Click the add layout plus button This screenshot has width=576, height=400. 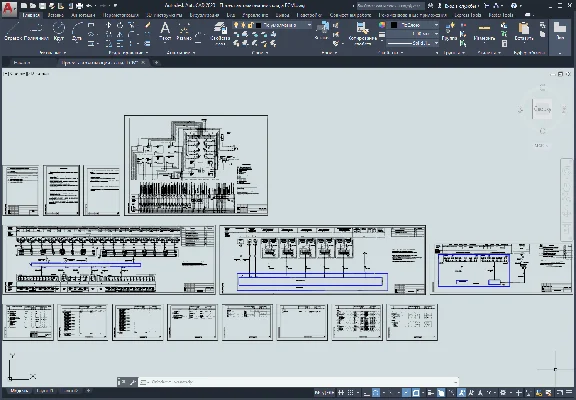pyautogui.click(x=89, y=391)
